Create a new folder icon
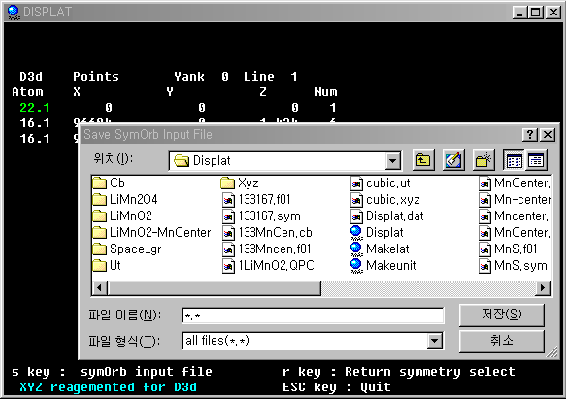566x399 pixels. (x=484, y=160)
